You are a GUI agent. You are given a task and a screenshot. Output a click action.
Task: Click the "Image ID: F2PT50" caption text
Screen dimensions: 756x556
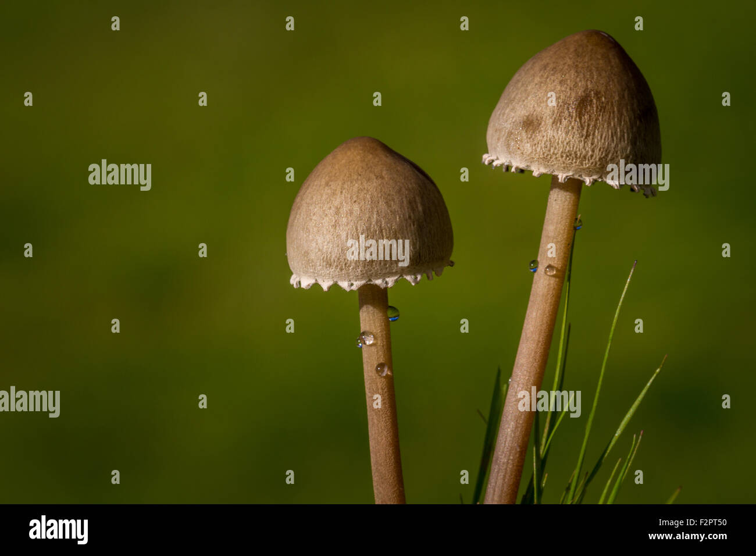(694, 522)
